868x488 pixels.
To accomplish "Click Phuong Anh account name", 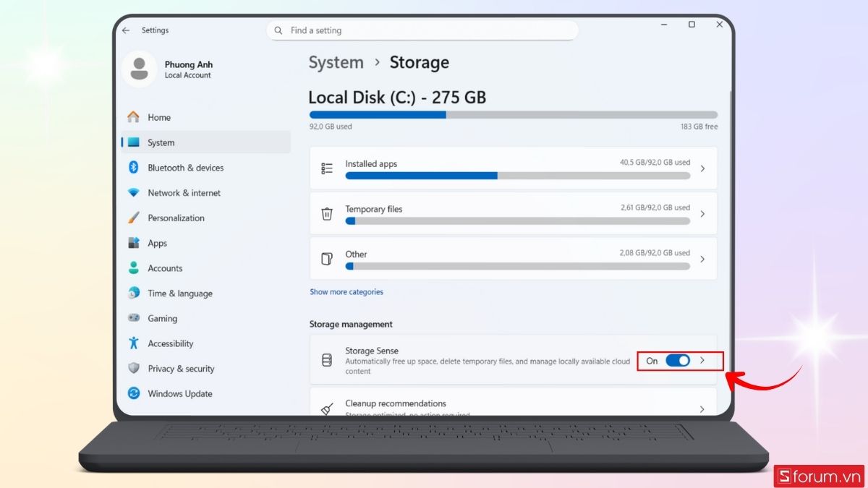I will click(188, 64).
